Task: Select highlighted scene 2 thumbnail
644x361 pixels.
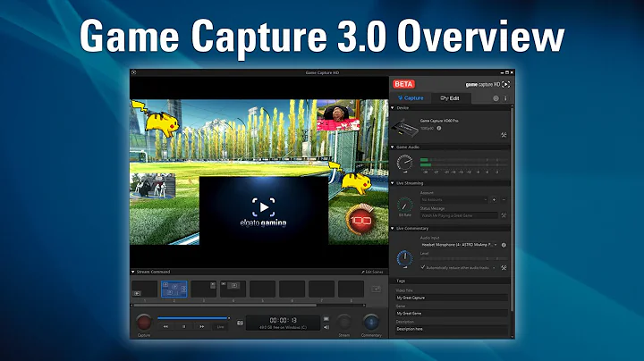Action: (x=174, y=290)
